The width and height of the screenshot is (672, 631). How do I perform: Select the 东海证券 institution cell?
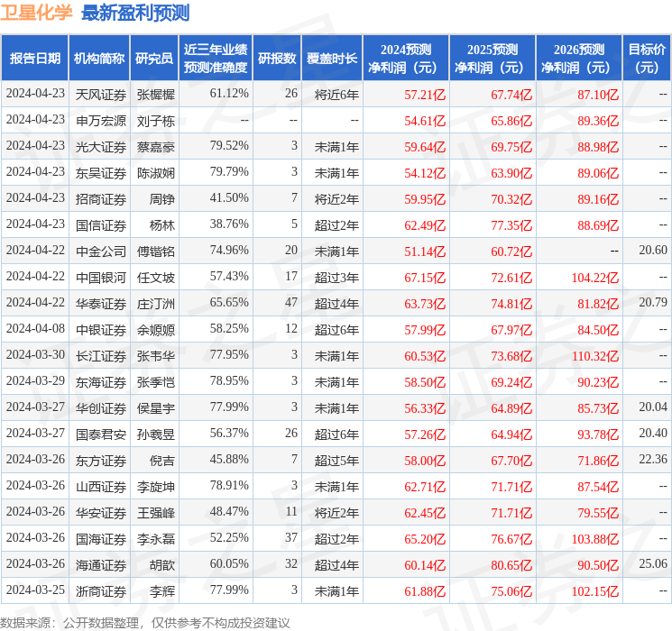(x=101, y=382)
